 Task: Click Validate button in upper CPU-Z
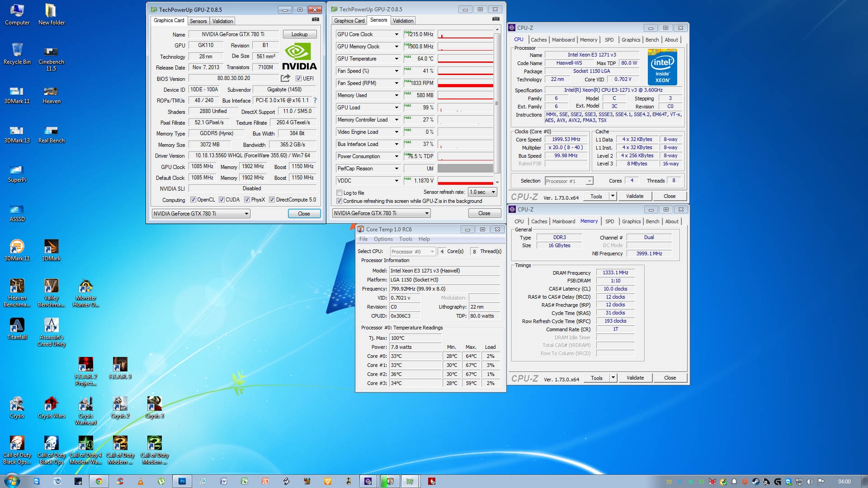[x=634, y=196]
